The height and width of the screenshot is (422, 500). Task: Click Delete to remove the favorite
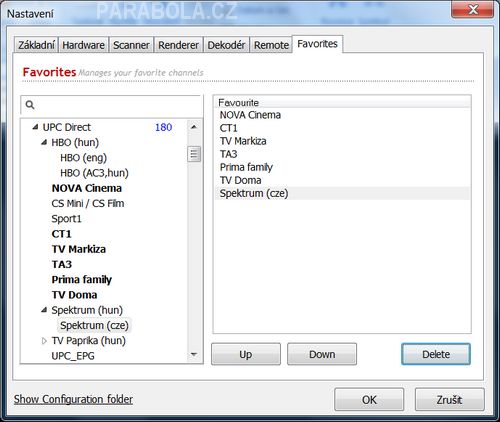point(436,354)
